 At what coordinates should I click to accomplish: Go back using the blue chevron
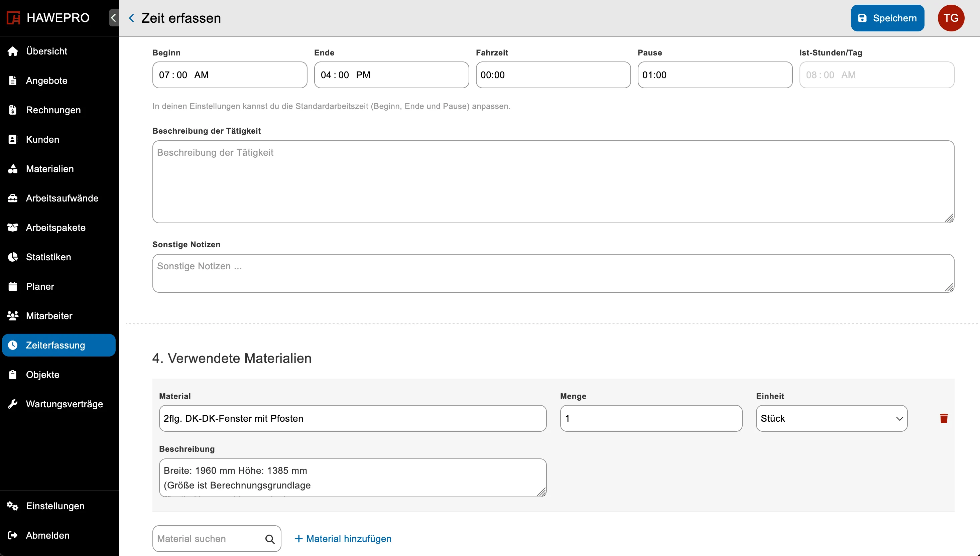coord(131,18)
